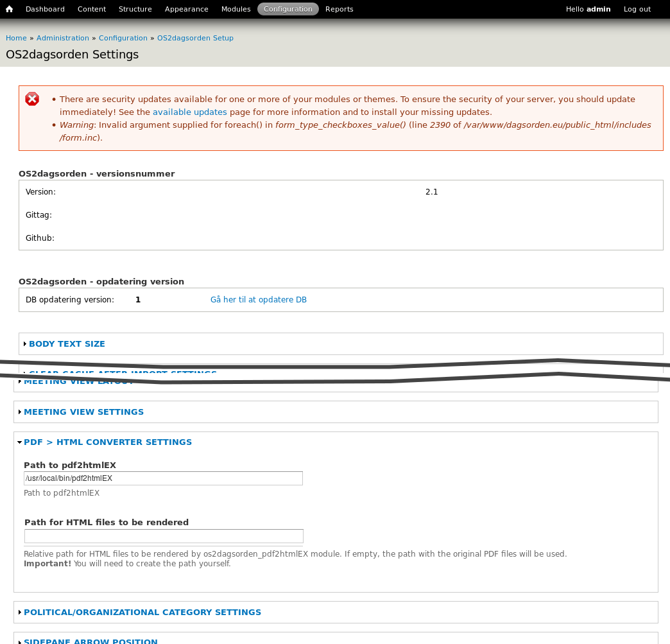
Task: Open the Dashboard menu
Action: pyautogui.click(x=45, y=9)
